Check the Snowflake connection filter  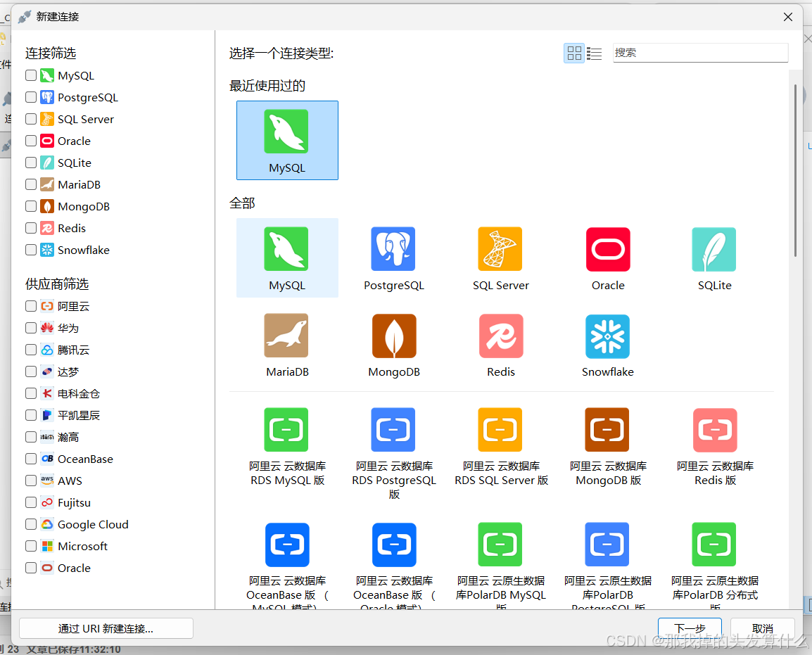pyautogui.click(x=31, y=250)
